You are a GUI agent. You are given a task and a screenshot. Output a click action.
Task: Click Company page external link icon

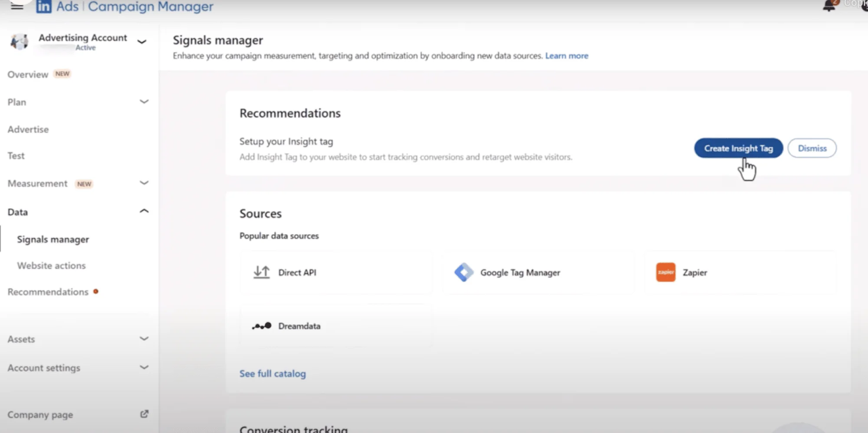point(145,414)
